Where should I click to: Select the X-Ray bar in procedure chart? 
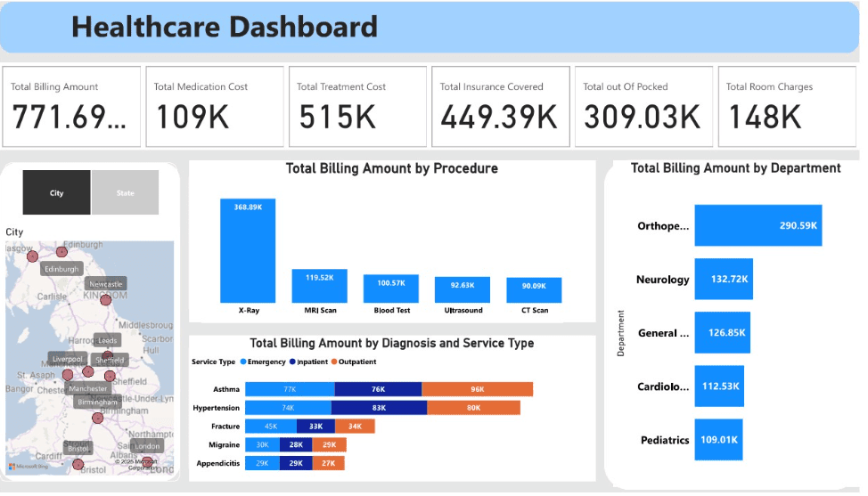point(248,250)
